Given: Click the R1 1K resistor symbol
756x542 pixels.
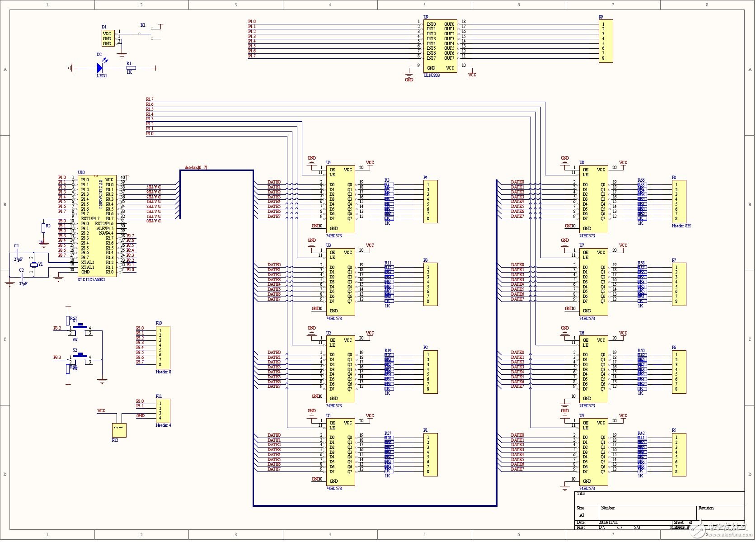Looking at the screenshot, I should [130, 68].
